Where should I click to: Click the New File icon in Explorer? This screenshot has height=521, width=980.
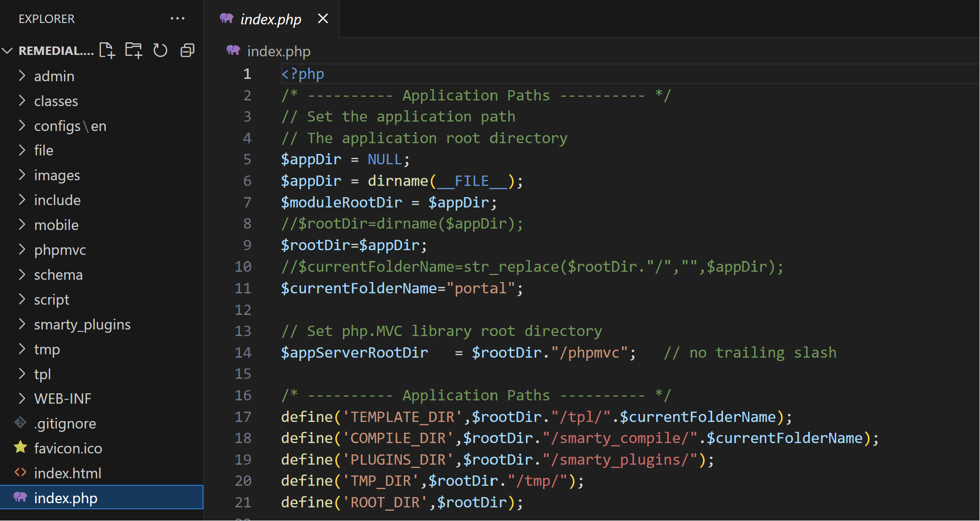pyautogui.click(x=107, y=50)
